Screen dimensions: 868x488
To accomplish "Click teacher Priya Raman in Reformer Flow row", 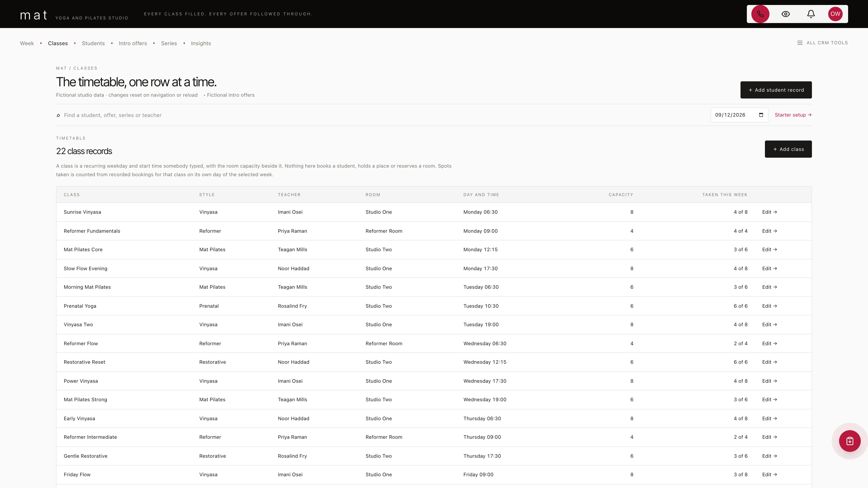I will tap(292, 343).
